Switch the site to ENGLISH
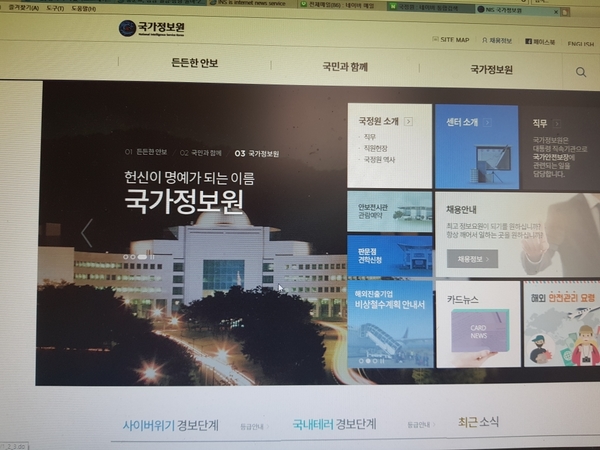This screenshot has height=450, width=600. click(581, 44)
